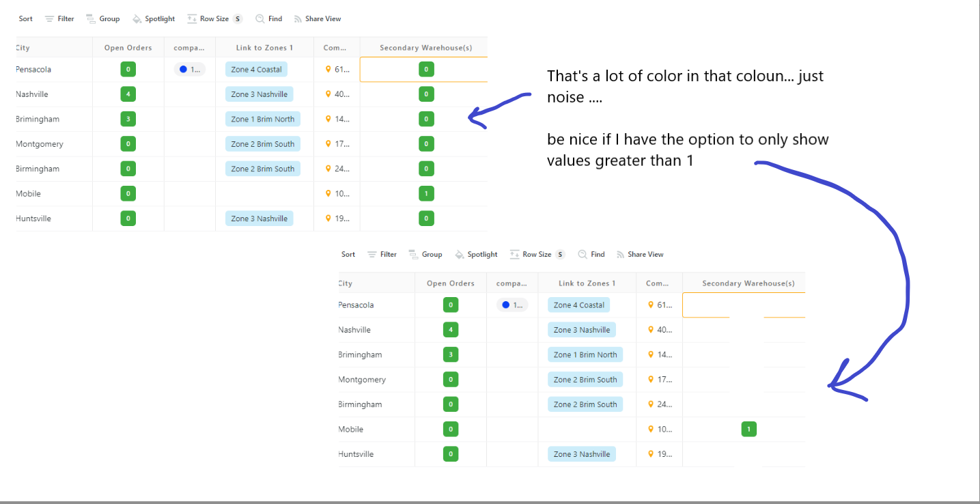
Task: Click the Find magnifier icon in the lower toolbar
Action: click(583, 255)
